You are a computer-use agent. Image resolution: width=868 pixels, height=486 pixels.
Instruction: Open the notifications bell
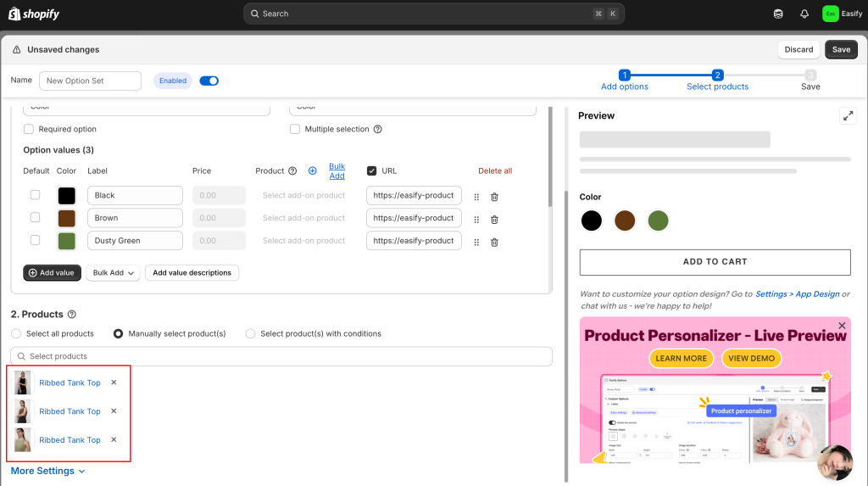click(x=804, y=14)
